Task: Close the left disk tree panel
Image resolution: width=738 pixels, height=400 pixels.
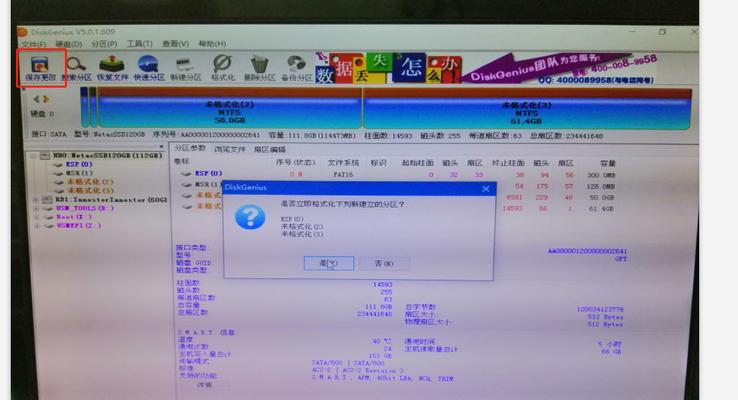Action: 161,147
